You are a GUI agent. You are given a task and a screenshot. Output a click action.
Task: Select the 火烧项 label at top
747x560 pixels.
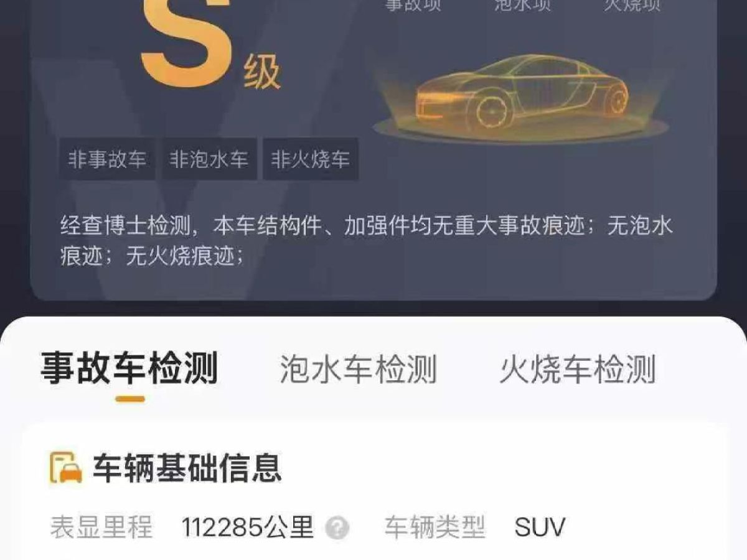point(632,6)
